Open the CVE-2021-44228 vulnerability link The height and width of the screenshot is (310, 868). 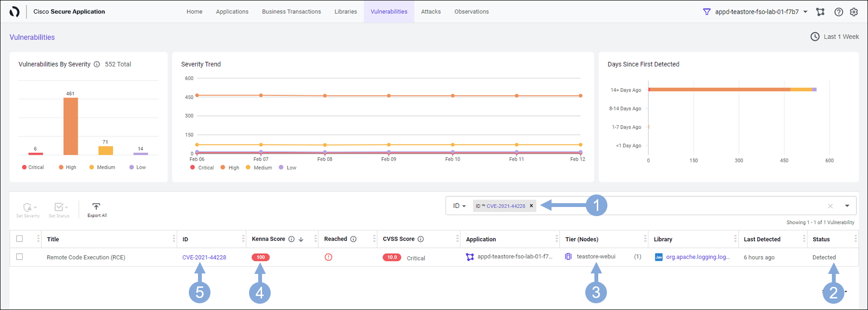(x=204, y=258)
